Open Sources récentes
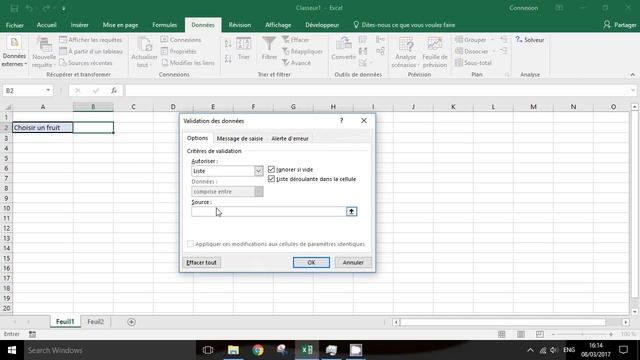This screenshot has height=360, width=640. tap(86, 63)
